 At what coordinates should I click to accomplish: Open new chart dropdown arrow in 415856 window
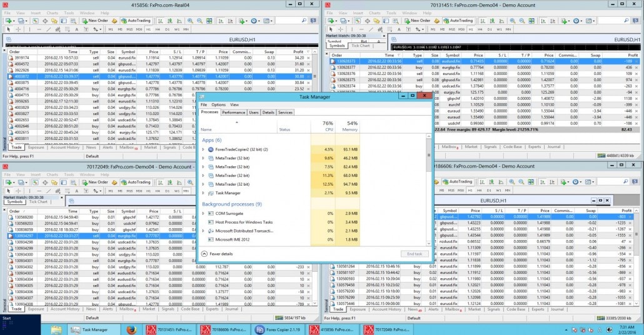(14, 21)
